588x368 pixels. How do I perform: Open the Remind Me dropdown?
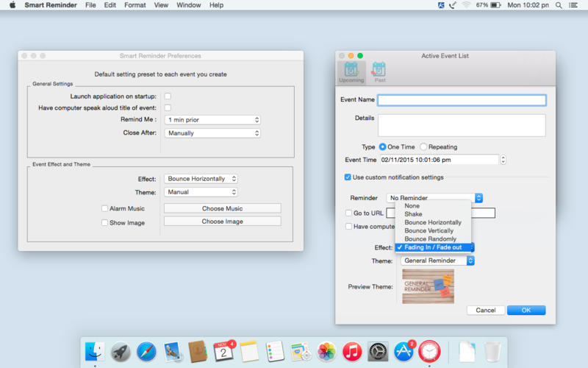point(212,120)
